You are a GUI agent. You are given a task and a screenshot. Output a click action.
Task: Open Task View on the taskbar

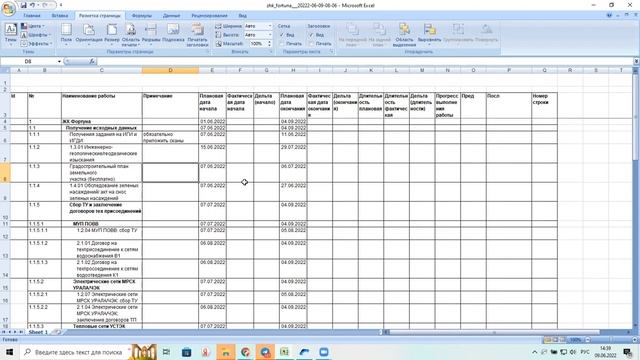166,352
